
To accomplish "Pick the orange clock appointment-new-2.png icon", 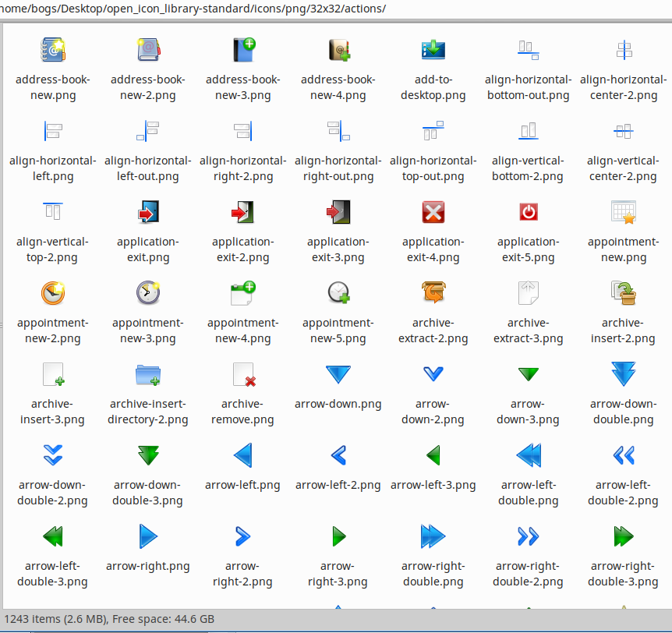I will (x=52, y=293).
